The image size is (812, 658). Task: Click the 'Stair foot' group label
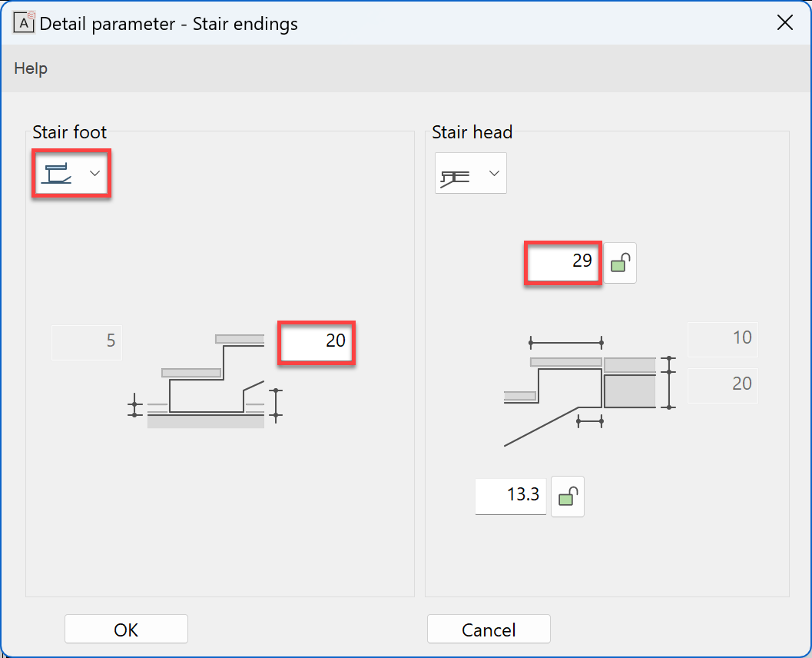click(69, 132)
